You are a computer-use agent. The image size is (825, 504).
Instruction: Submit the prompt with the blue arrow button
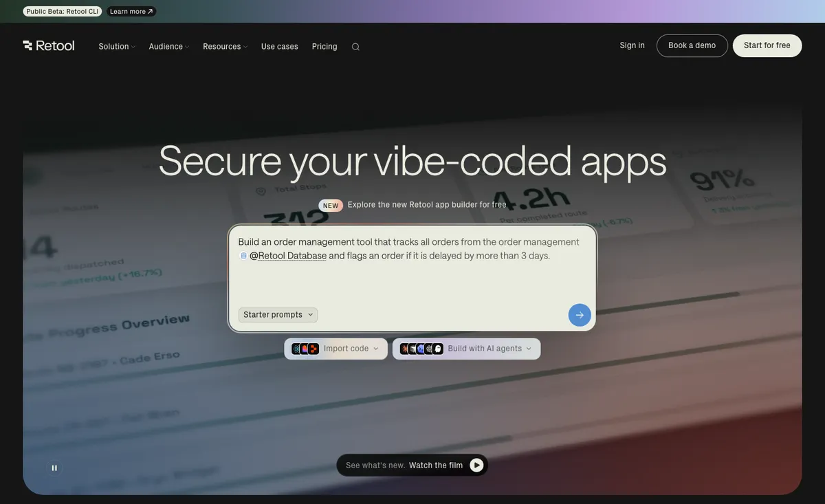(x=580, y=315)
